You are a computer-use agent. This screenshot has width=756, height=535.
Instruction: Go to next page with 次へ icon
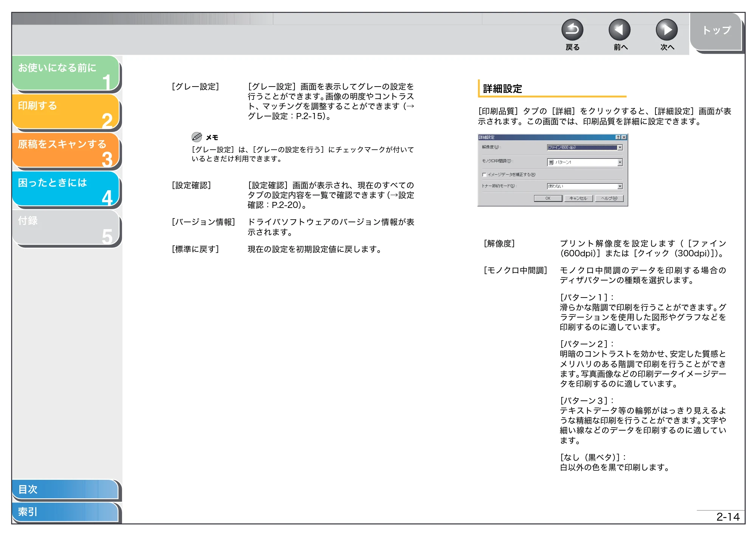tap(667, 30)
